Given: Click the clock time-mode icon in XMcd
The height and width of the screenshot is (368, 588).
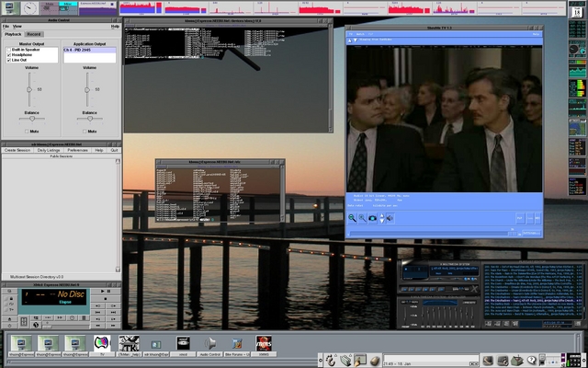Looking at the screenshot, I should coord(73,318).
